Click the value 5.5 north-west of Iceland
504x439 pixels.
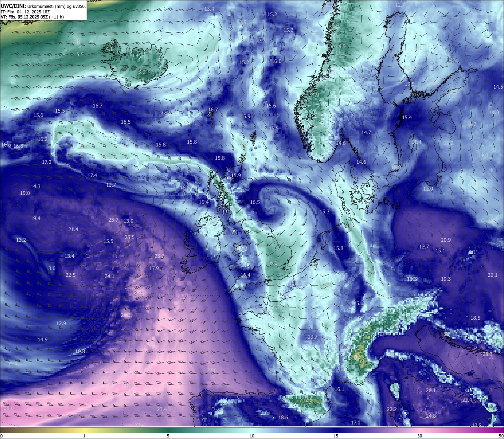pyautogui.click(x=80, y=55)
